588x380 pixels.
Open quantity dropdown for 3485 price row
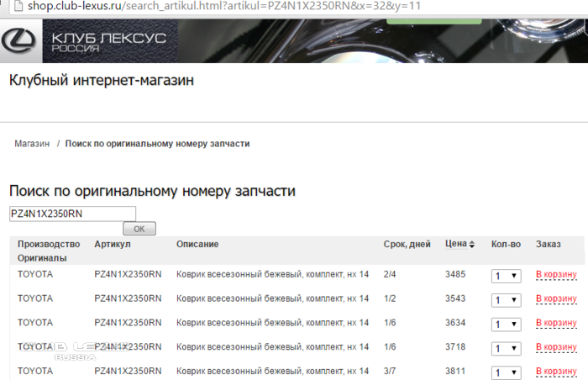[505, 276]
